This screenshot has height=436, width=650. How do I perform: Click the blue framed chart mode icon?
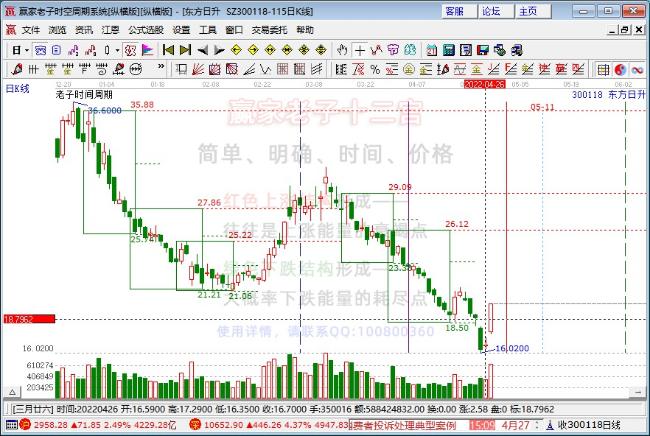click(x=40, y=50)
